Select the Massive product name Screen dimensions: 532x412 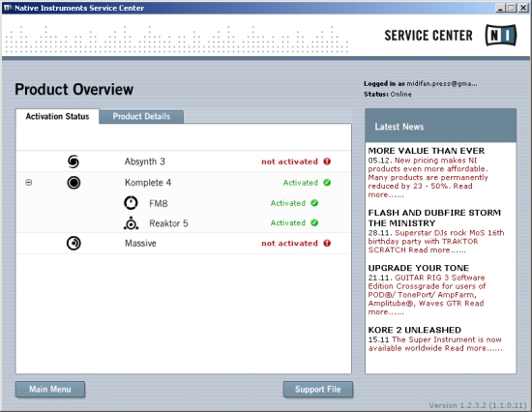click(x=140, y=243)
